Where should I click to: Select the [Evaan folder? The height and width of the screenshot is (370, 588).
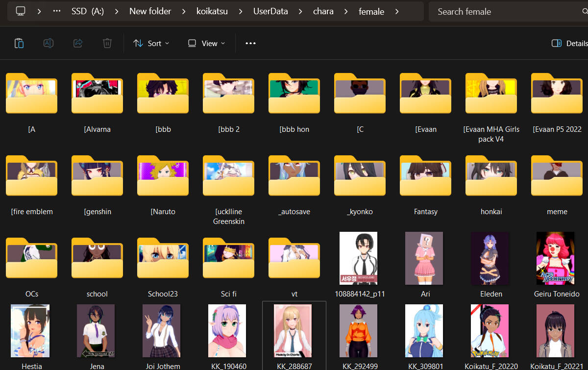tap(426, 104)
